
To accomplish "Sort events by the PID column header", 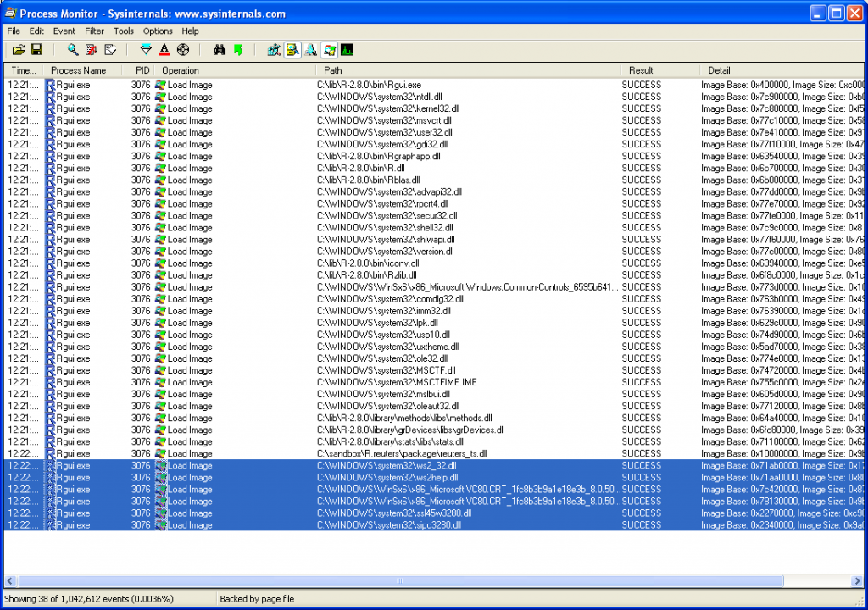I will pyautogui.click(x=140, y=70).
